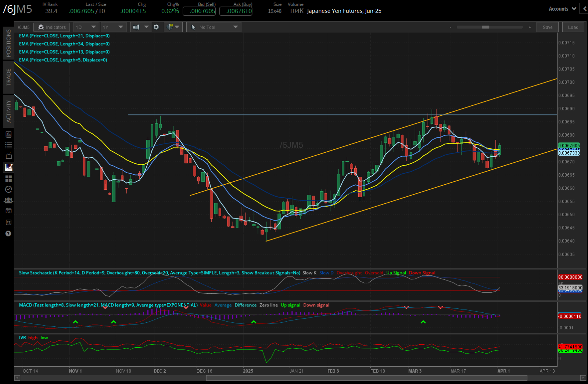Click the clock history icon in sidebar
The width and height of the screenshot is (588, 384).
8,189
